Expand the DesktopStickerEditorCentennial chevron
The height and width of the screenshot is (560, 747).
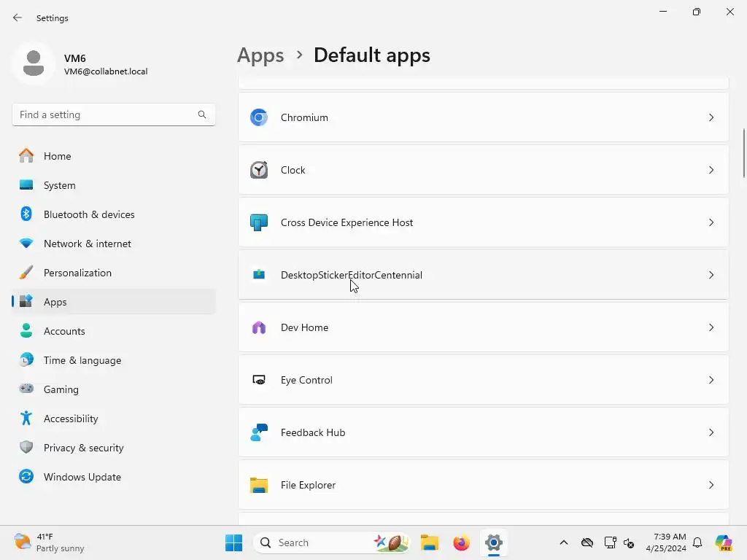(711, 275)
